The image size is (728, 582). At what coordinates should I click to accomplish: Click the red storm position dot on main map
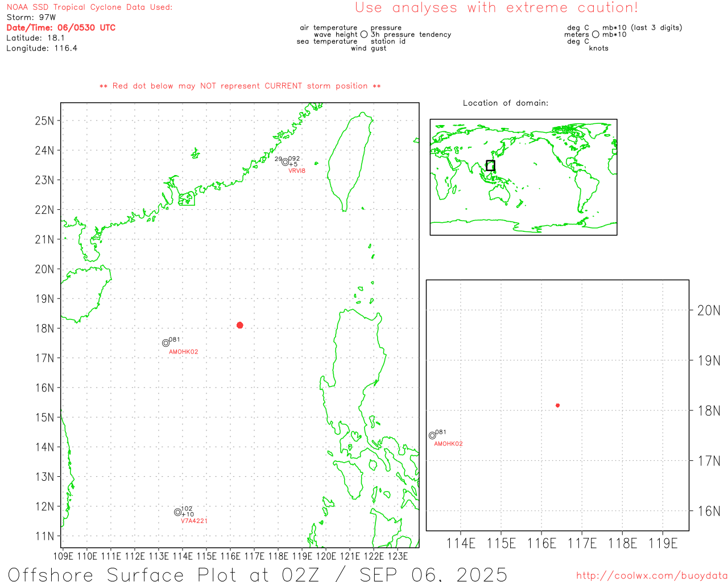[240, 325]
